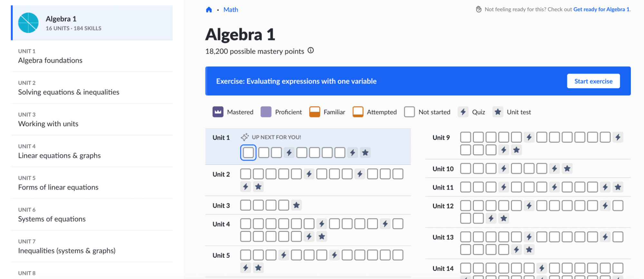Click the Unit 9 unit test star
Screen dimensions: 644x279
[516, 149]
